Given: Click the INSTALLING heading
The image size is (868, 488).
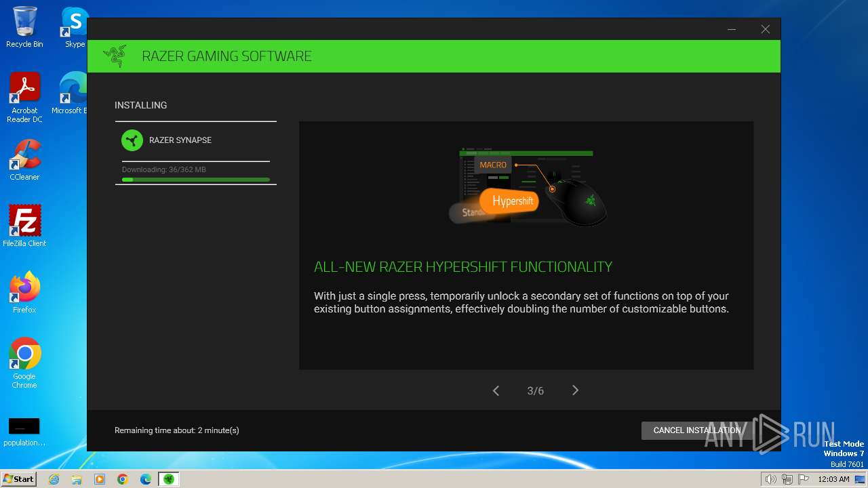Looking at the screenshot, I should 140,105.
